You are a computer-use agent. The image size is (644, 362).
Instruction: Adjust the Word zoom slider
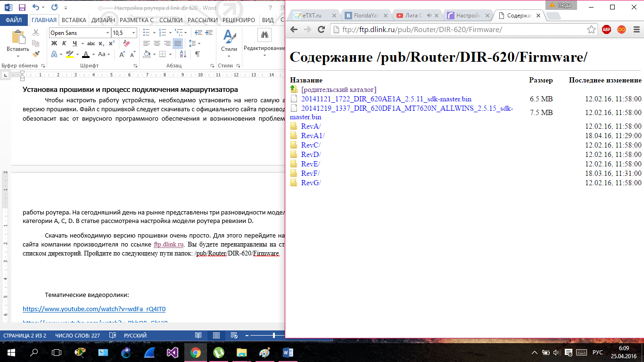274,335
